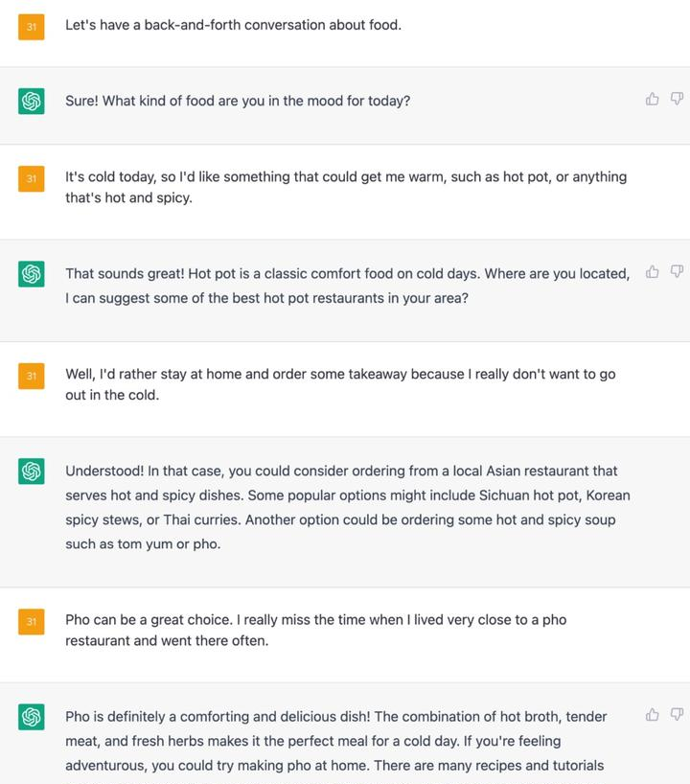
Task: Thumbs up the 'Sure! What kind of food' reply
Action: (x=653, y=99)
